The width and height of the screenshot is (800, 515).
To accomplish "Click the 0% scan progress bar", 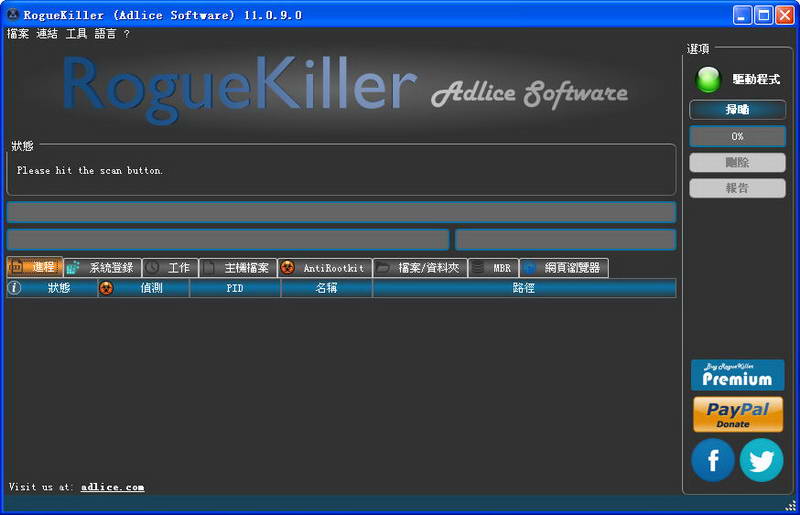I will (x=737, y=136).
